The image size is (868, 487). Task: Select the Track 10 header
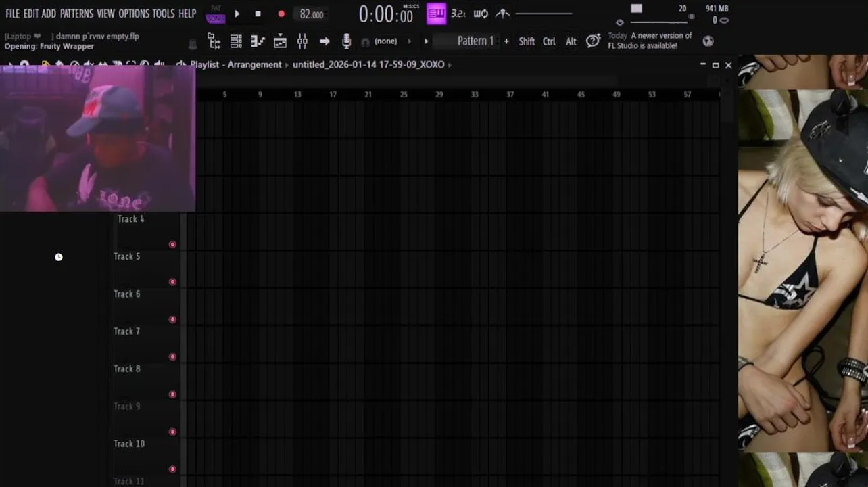point(145,456)
